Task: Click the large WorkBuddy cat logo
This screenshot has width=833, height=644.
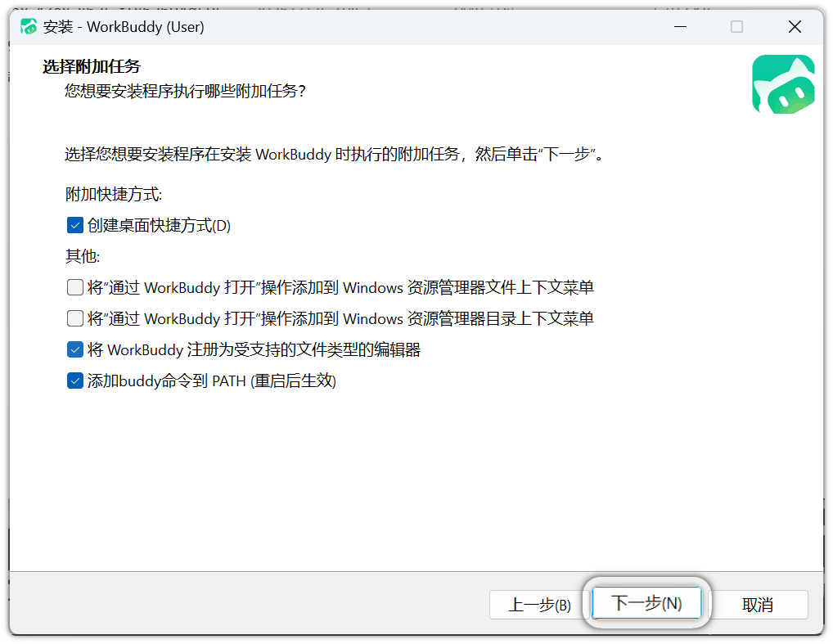Action: tap(783, 84)
